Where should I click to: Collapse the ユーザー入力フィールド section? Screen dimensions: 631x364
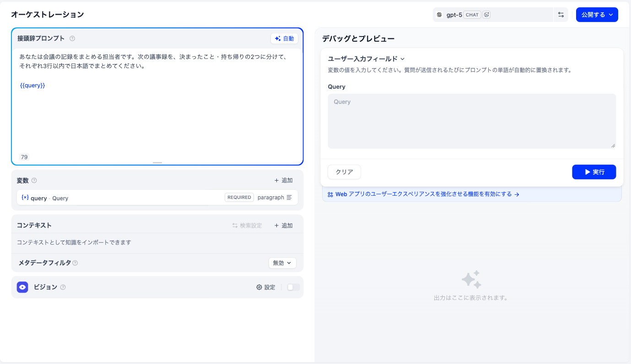(367, 59)
